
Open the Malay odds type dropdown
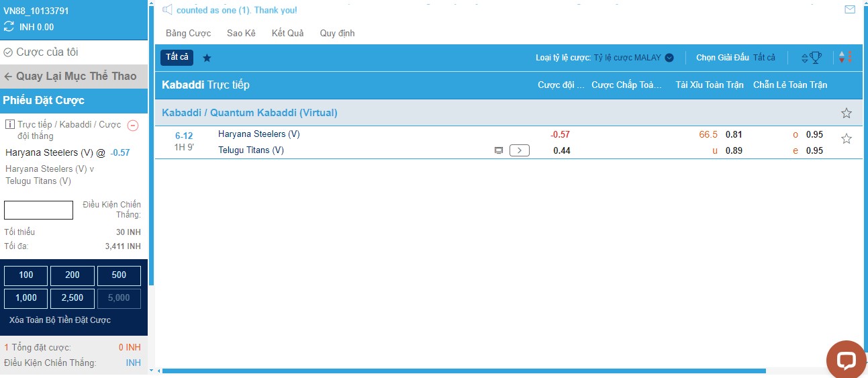[604, 58]
